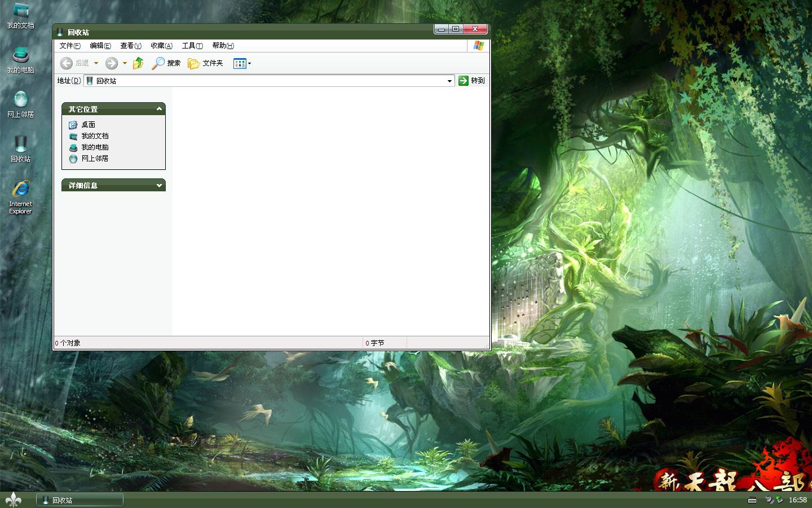Click the My Documents icon in sidebar panel

(x=73, y=136)
